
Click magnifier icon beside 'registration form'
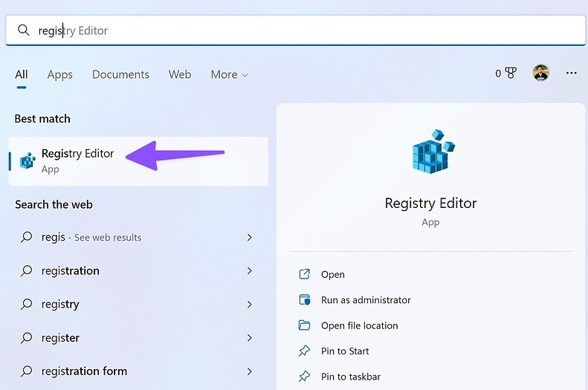[26, 371]
